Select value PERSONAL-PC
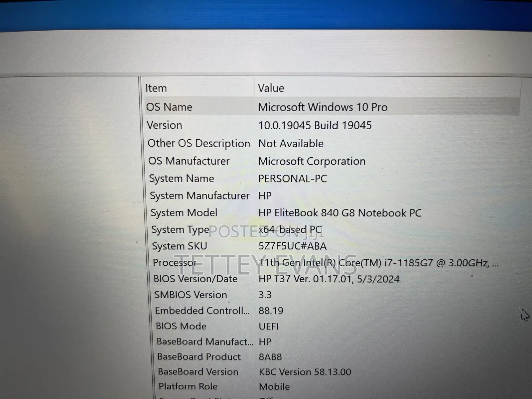This screenshot has width=532, height=399. tap(293, 179)
